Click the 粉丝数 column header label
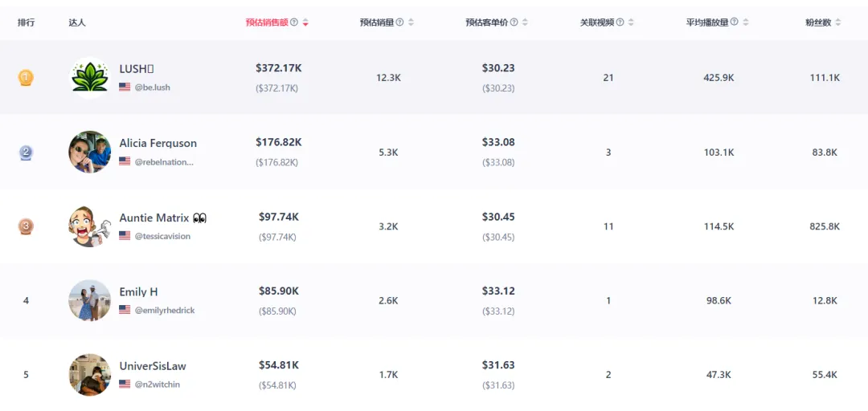This screenshot has height=411, width=868. click(x=818, y=22)
